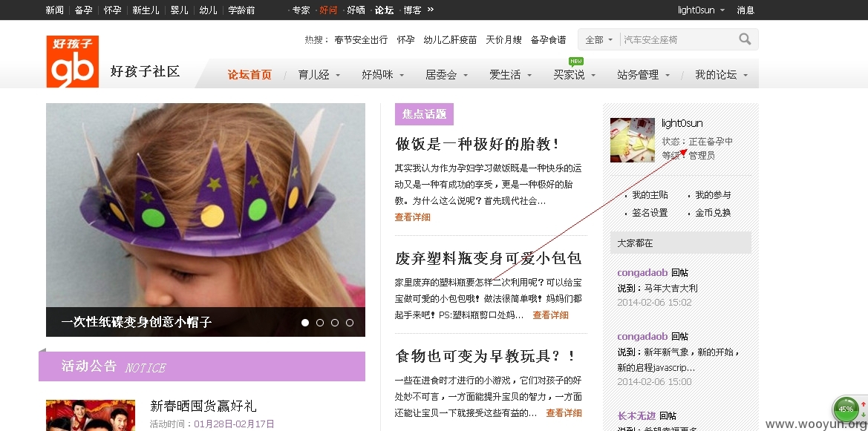Screen dimensions: 868x431
Task: Open user 长木无边 profile link
Action: coord(636,416)
